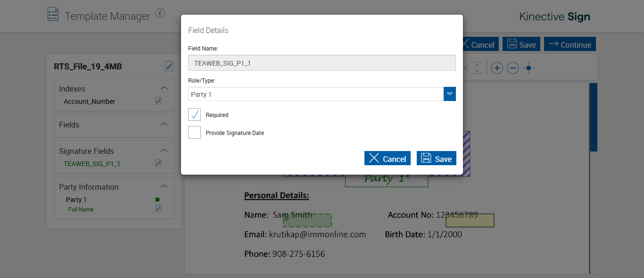Click the crosshair fit icon in toolbar
Image resolution: width=644 pixels, height=278 pixels.
(x=529, y=68)
